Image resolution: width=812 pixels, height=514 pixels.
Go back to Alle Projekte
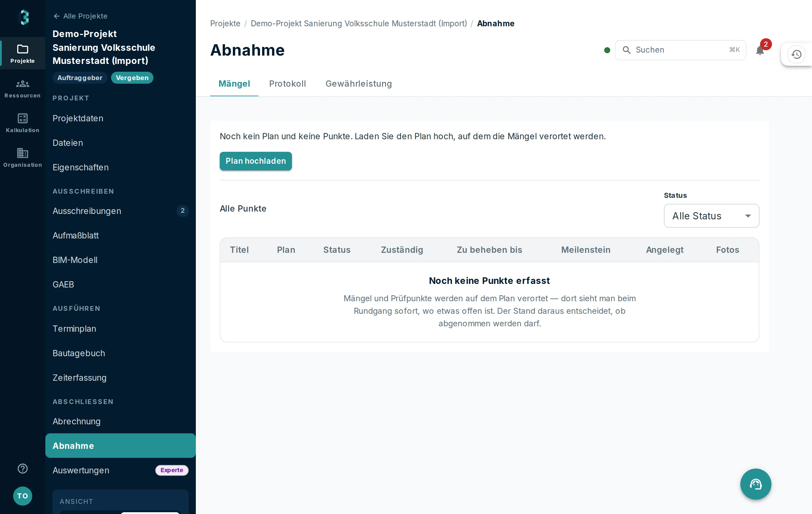pos(80,16)
